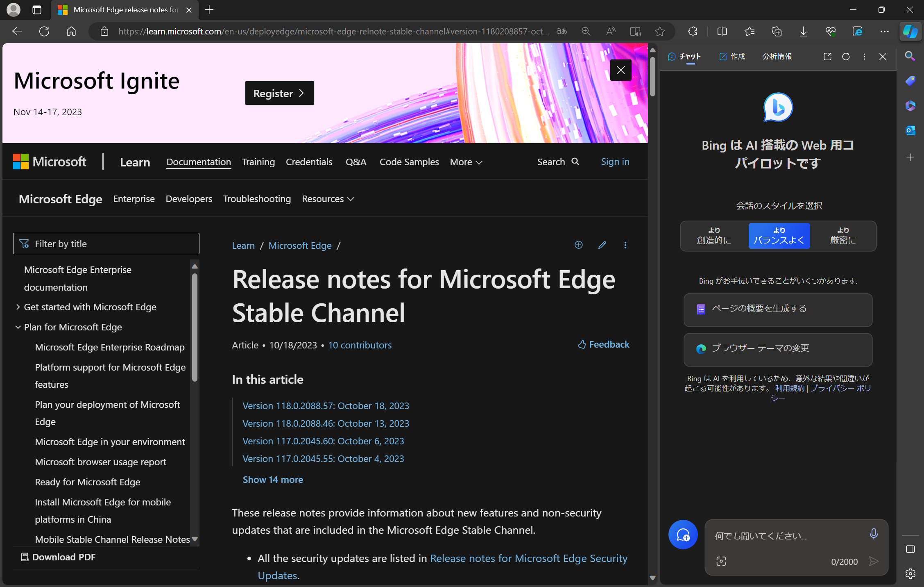Open Browser essentials heart icon

[831, 31]
